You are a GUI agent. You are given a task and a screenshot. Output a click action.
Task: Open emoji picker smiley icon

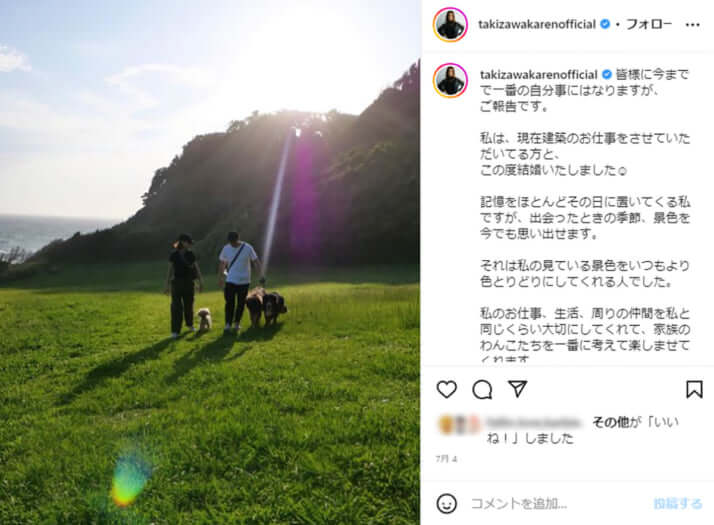click(446, 504)
